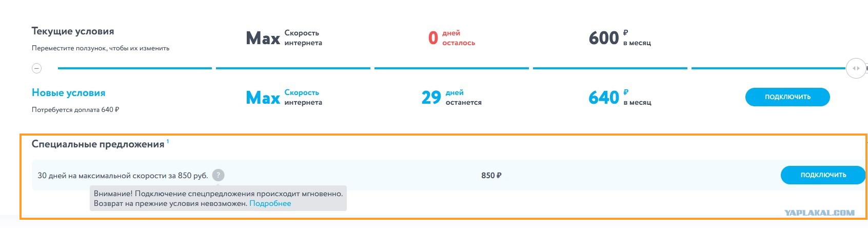868x228 pixels.
Task: Click the 30 дней на максимальной скорости offer text
Action: 123,176
